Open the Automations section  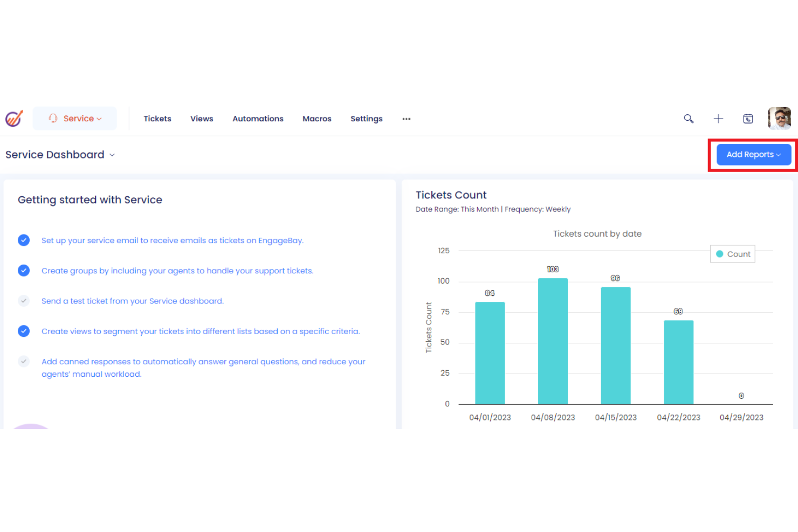(x=258, y=119)
